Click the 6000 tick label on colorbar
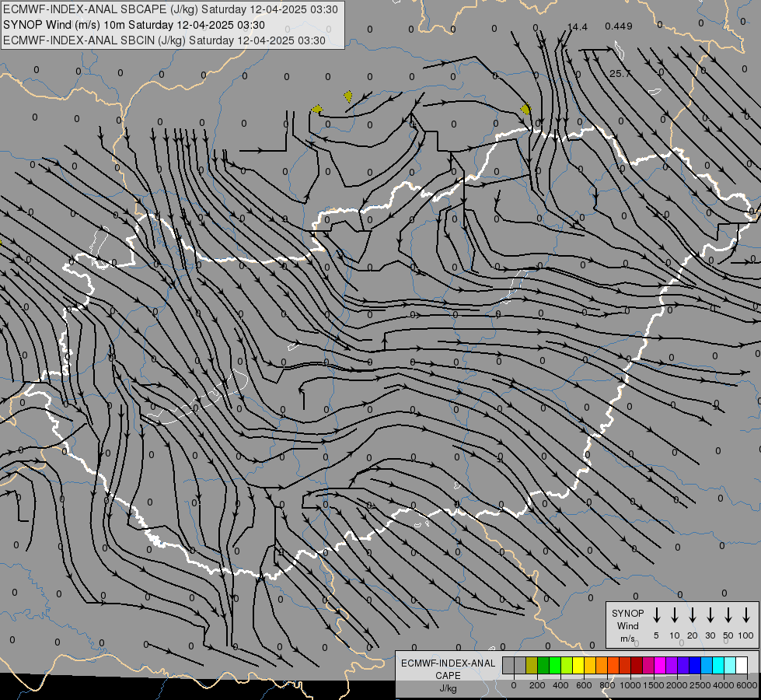Viewport: 761px width, 700px height. point(747,685)
